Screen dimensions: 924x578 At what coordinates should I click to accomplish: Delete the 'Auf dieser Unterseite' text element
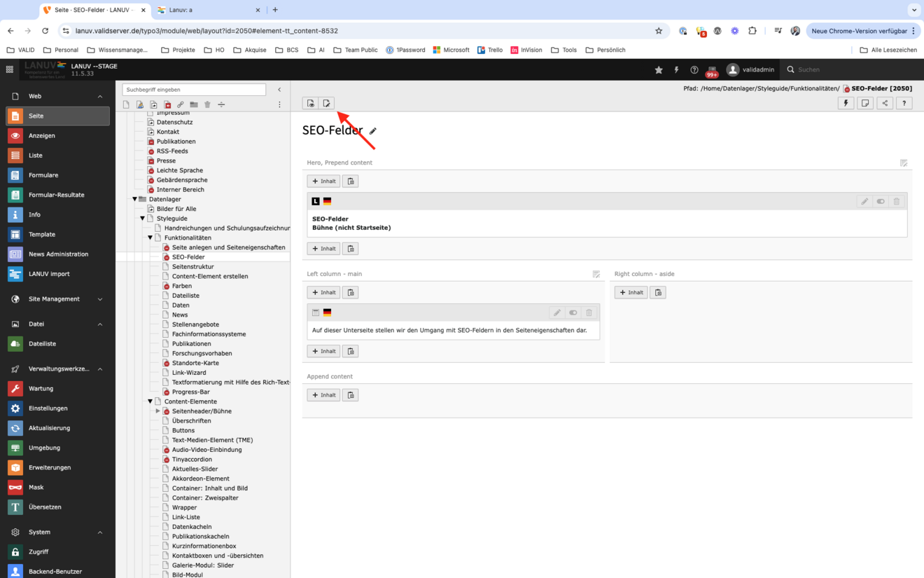click(589, 313)
